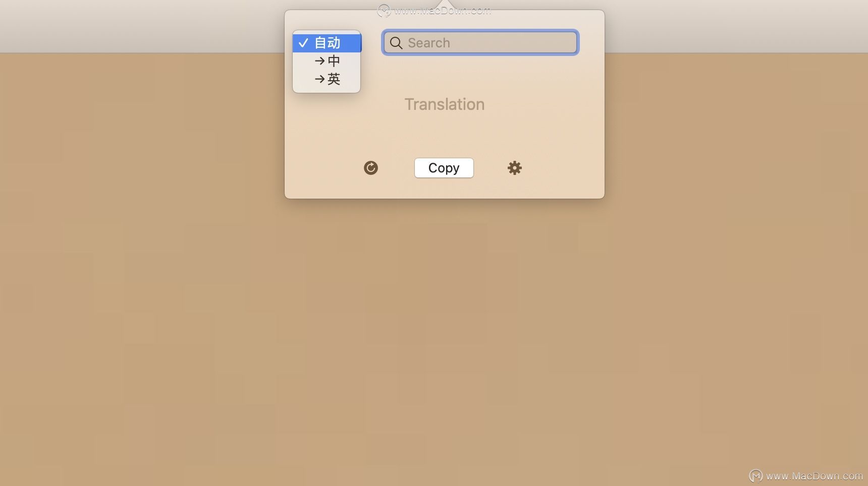Click the magnifying glass in Search field
The image size is (868, 486).
click(x=396, y=43)
